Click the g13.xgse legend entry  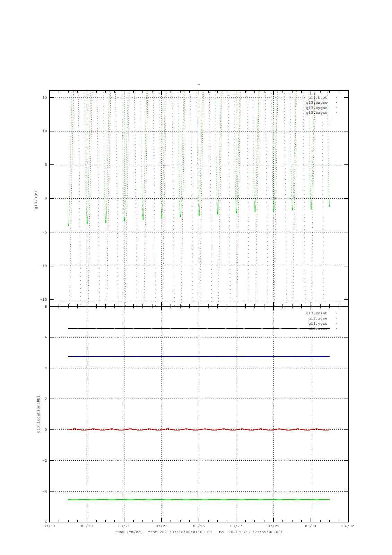tap(318, 318)
